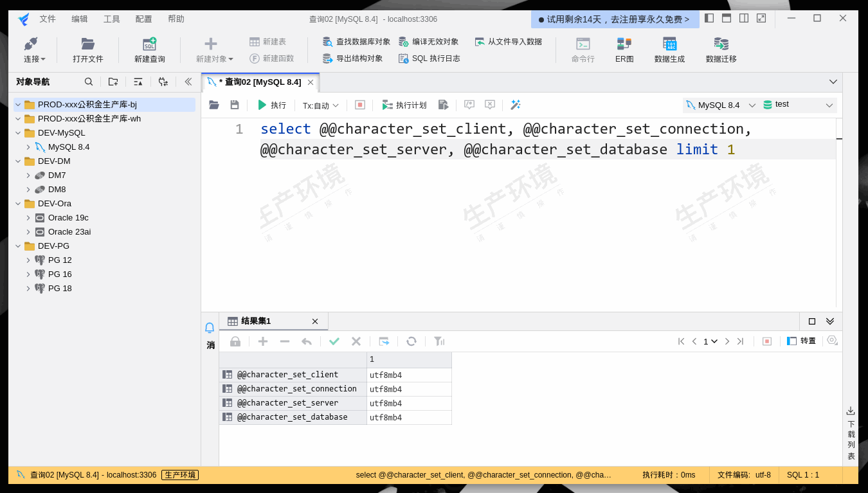Open the ER图 diagram tool
This screenshot has width=868, height=493.
point(624,50)
